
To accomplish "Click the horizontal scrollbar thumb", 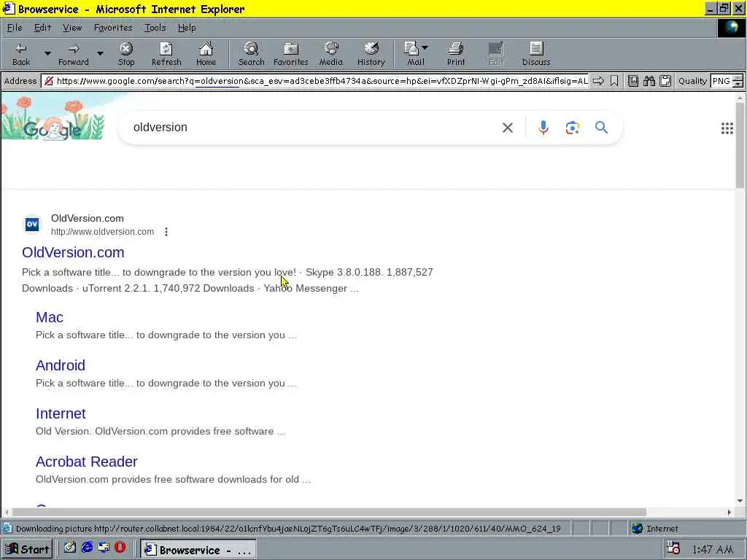I will 329,513.
